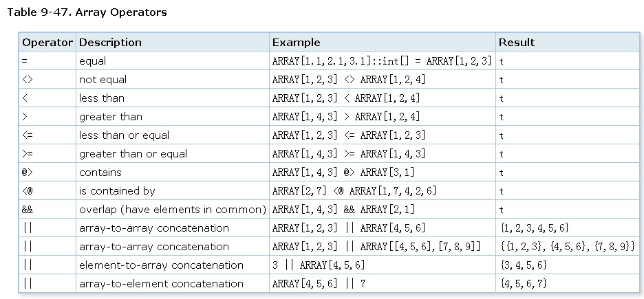Select the "is contained by" description
Screen dimensions: 644x299
(117, 191)
